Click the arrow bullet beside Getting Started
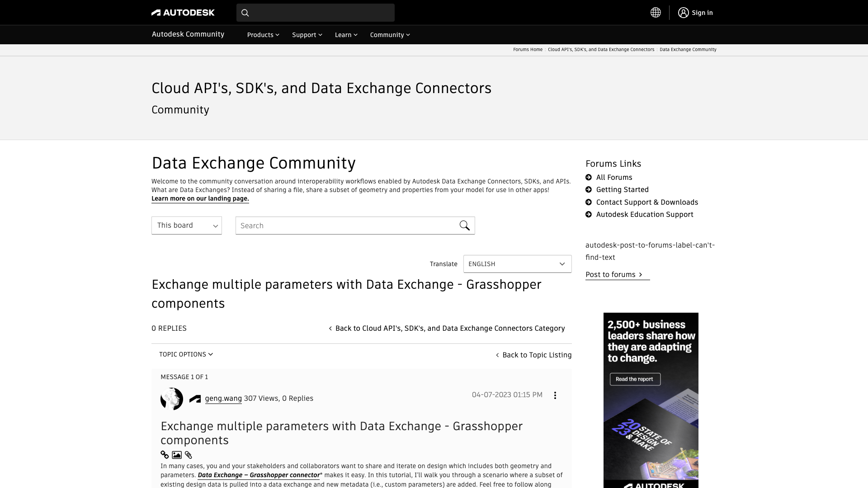Screen dimensions: 868x488 coord(589,190)
